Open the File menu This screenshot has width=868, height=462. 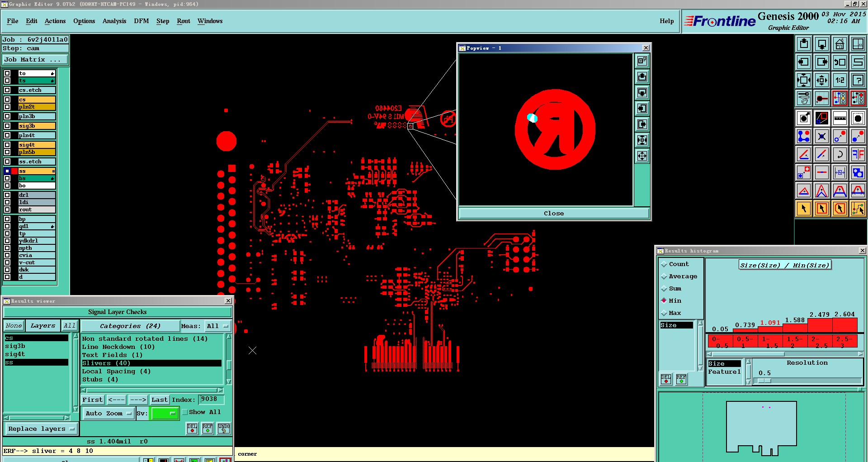tap(13, 21)
